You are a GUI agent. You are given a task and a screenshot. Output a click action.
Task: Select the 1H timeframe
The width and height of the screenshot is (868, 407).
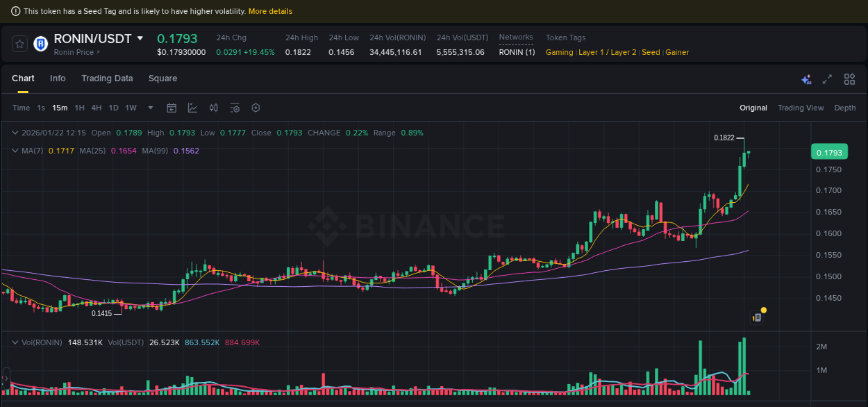pos(78,108)
